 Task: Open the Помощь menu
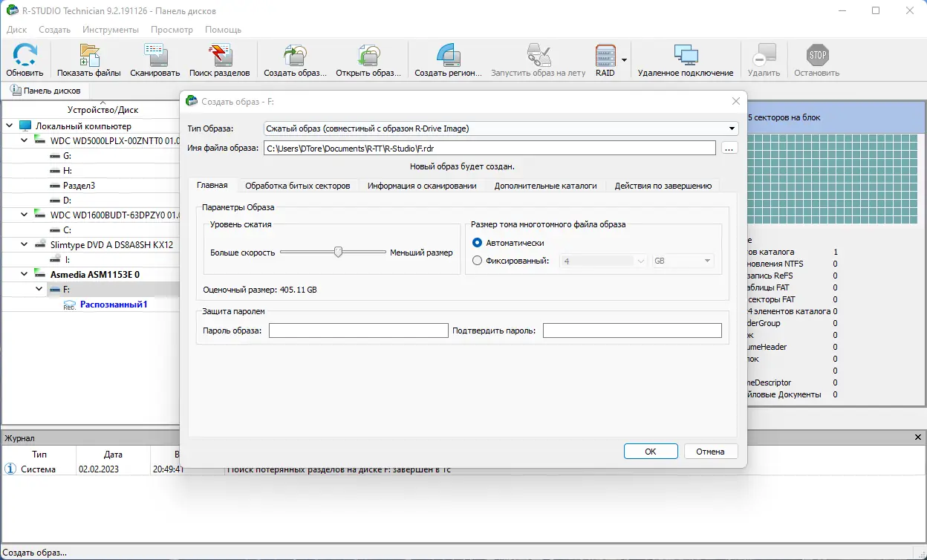pos(223,30)
